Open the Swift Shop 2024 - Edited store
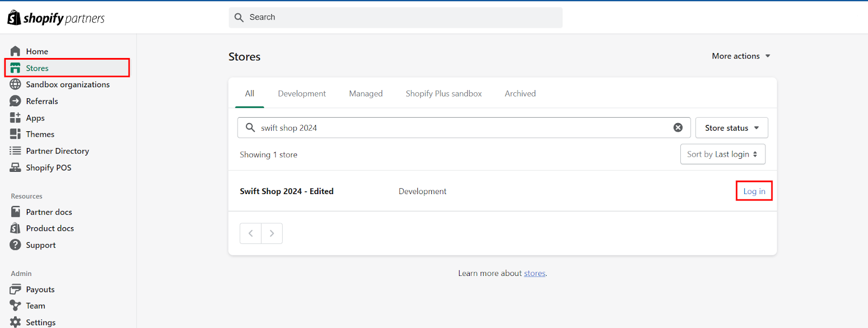The image size is (868, 328). point(286,191)
